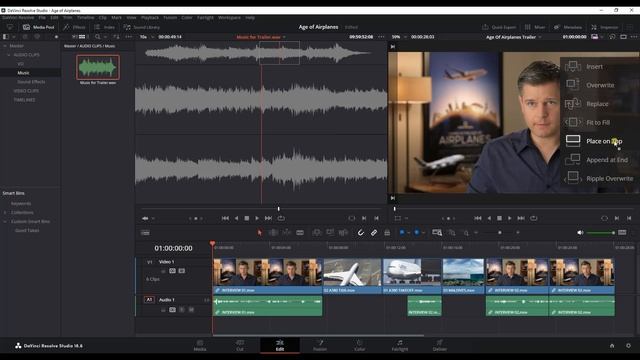Click the Quick Export button
The height and width of the screenshot is (360, 640).
click(x=499, y=27)
